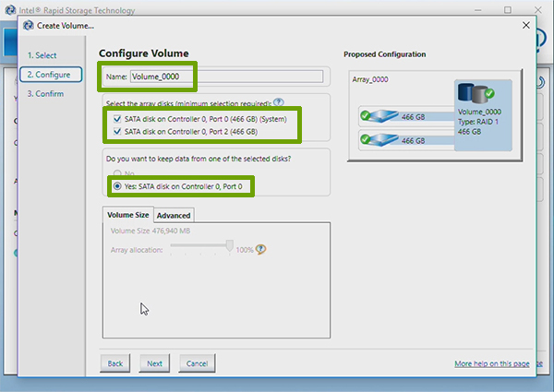
Task: Click the RAID volume cylinders icon
Action: (476, 93)
